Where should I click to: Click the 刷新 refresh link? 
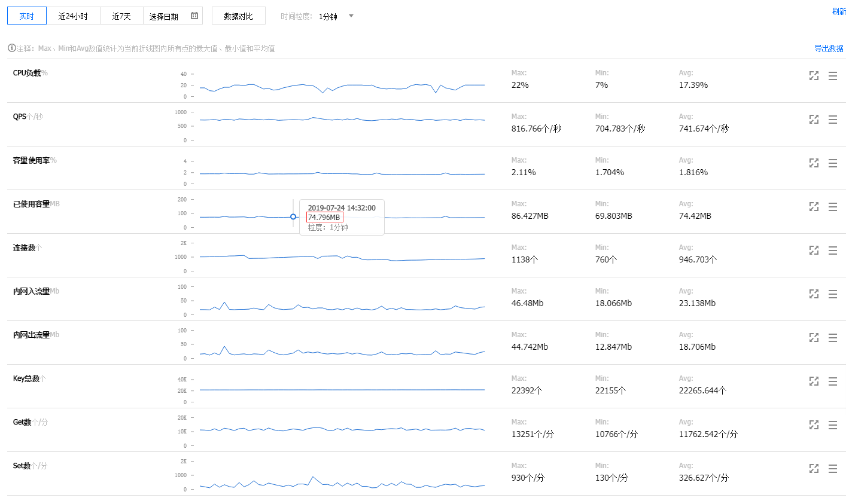click(839, 11)
